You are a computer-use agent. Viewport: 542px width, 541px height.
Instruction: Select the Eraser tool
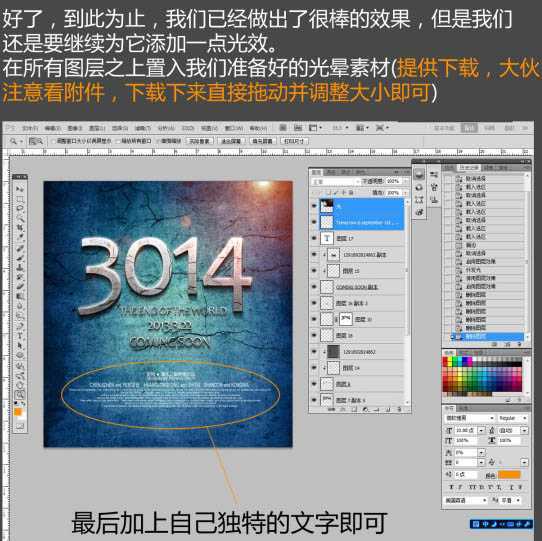click(x=20, y=287)
